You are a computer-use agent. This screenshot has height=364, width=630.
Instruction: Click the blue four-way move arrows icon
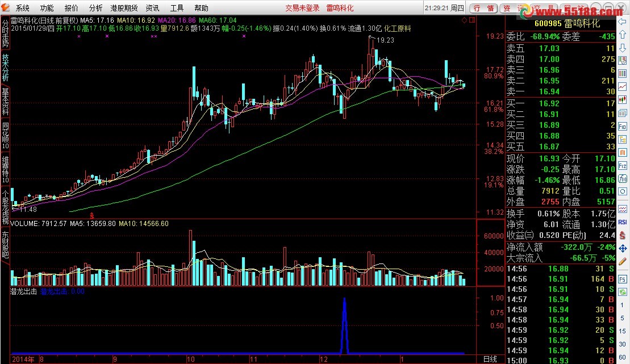click(623, 249)
